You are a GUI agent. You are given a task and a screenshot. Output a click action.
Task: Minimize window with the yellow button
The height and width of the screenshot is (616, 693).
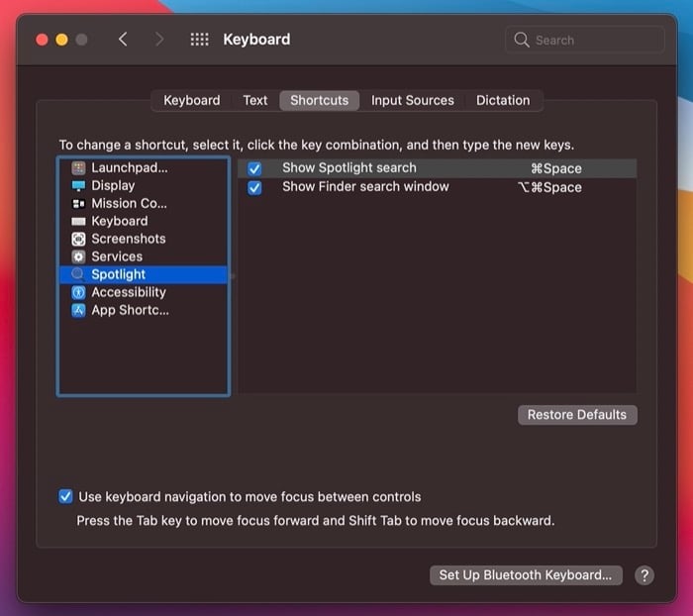click(x=61, y=40)
